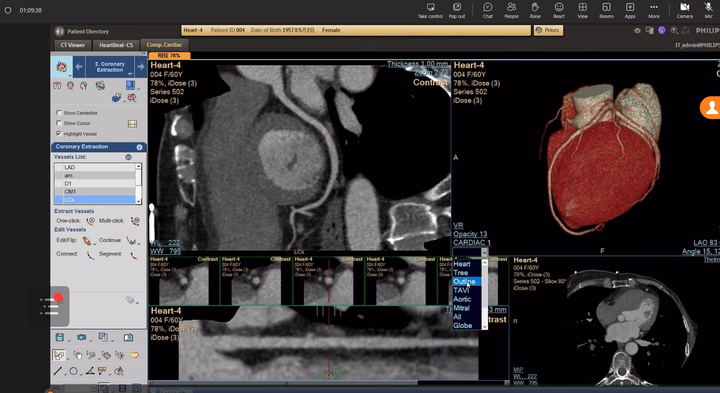Image resolution: width=720 pixels, height=393 pixels.
Task: Select the text annotation tool
Action: click(102, 371)
